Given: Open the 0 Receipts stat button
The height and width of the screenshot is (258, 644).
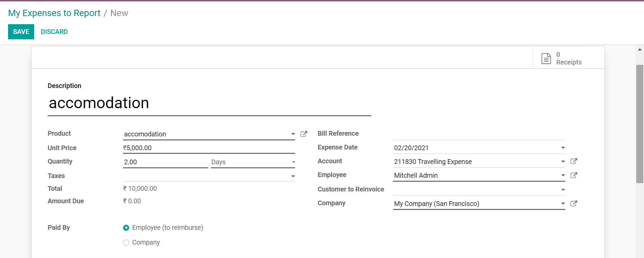Looking at the screenshot, I should [x=569, y=58].
